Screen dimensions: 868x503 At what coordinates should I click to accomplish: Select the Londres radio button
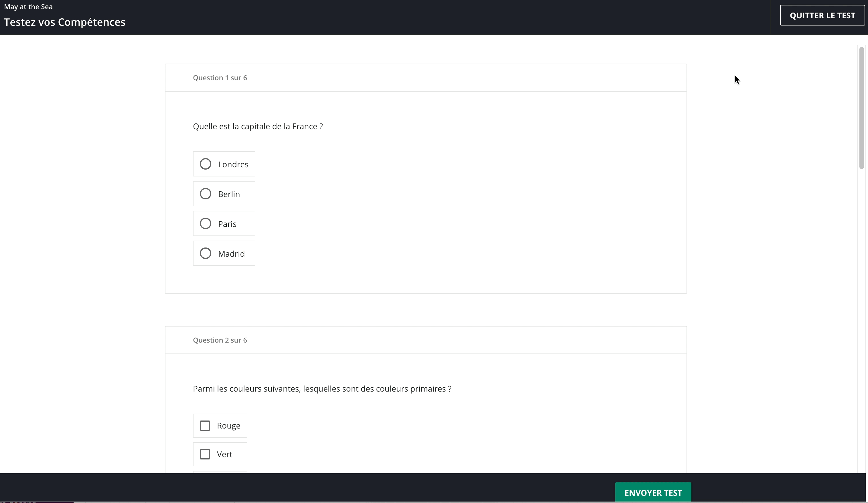[x=205, y=164]
